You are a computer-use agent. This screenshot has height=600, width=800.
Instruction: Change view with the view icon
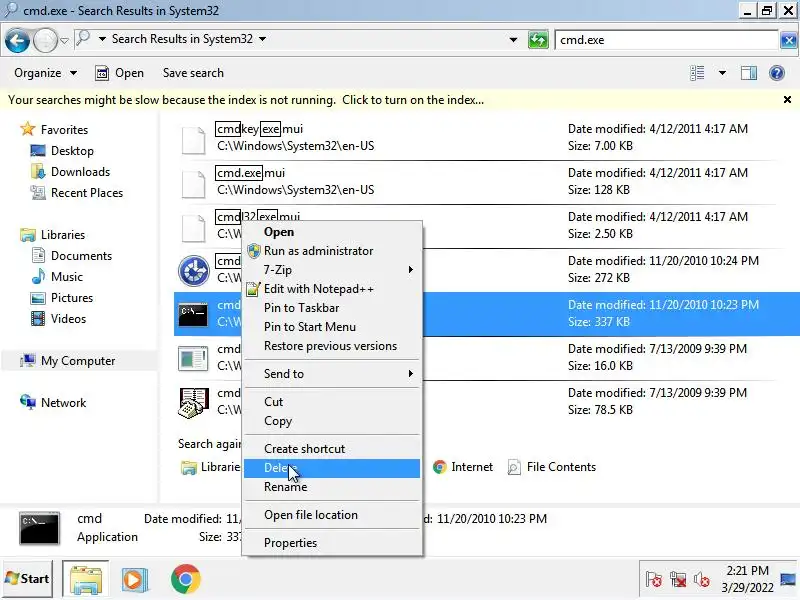697,73
